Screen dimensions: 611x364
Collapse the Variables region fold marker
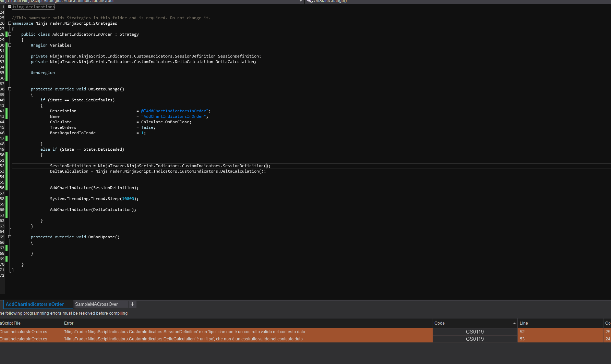coord(10,45)
